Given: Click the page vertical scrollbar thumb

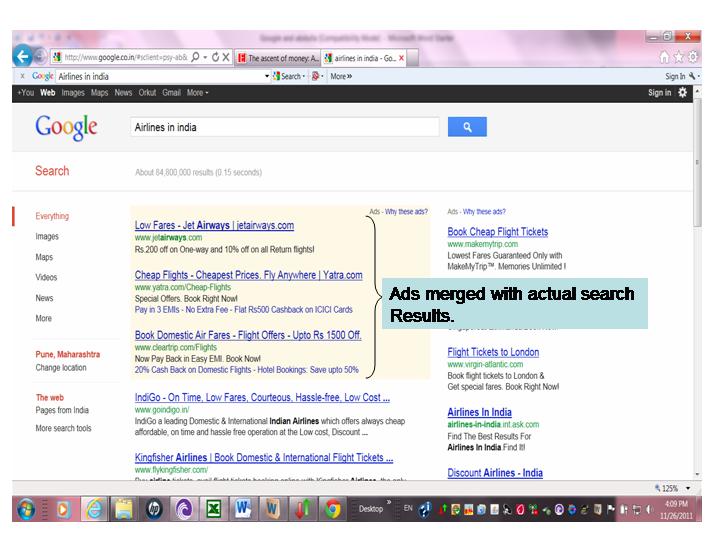Looking at the screenshot, I should click(x=698, y=161).
